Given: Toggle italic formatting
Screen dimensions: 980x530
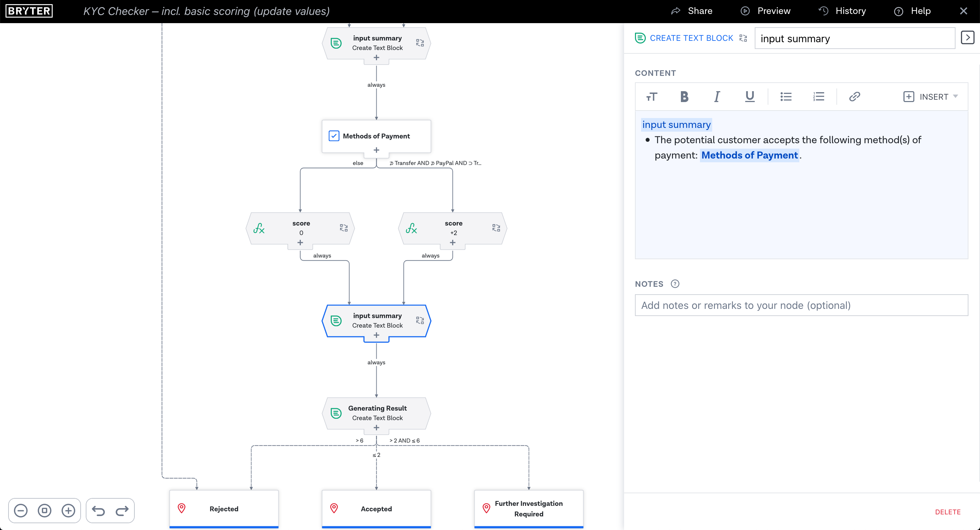Looking at the screenshot, I should [x=717, y=97].
